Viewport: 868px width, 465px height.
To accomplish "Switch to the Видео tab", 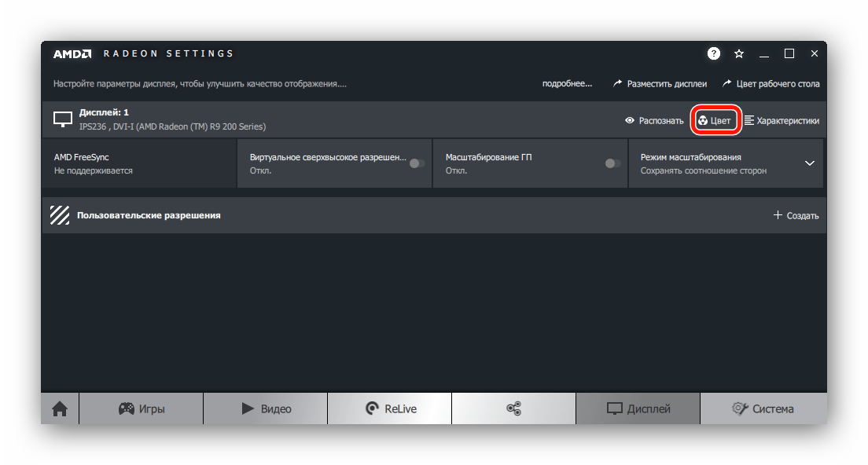I will (x=266, y=408).
